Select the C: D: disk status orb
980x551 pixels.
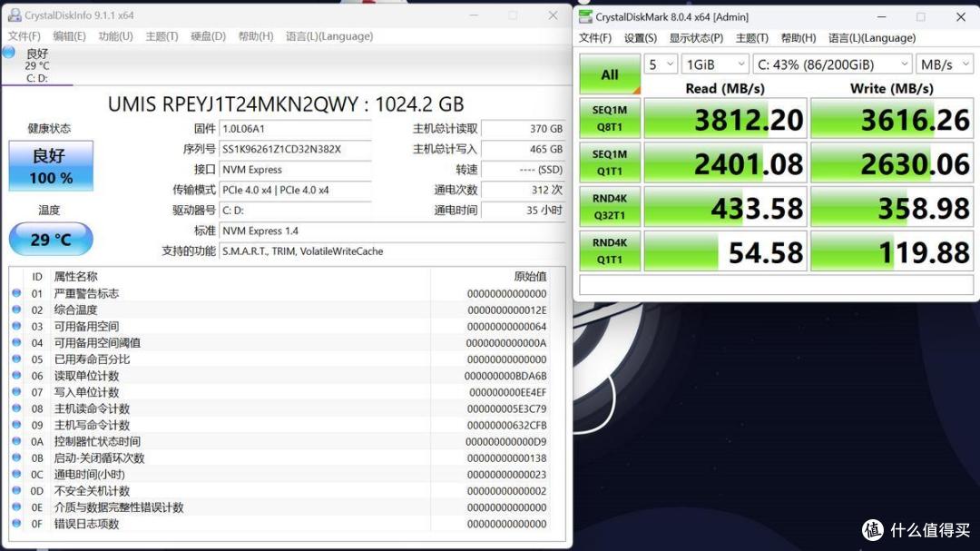[x=9, y=53]
